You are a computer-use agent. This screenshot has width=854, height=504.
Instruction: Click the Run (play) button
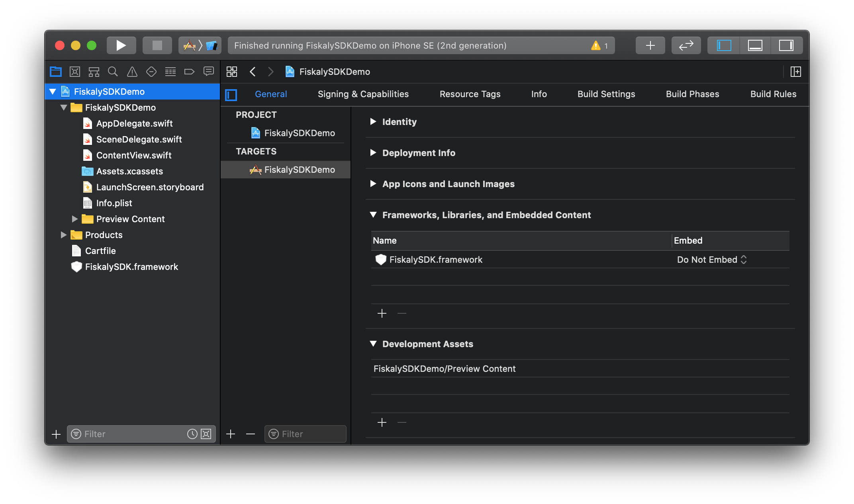point(121,45)
